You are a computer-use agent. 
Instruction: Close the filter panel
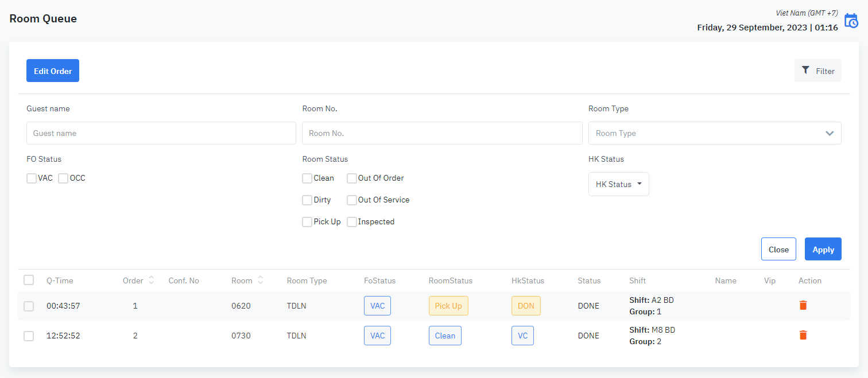pyautogui.click(x=778, y=249)
